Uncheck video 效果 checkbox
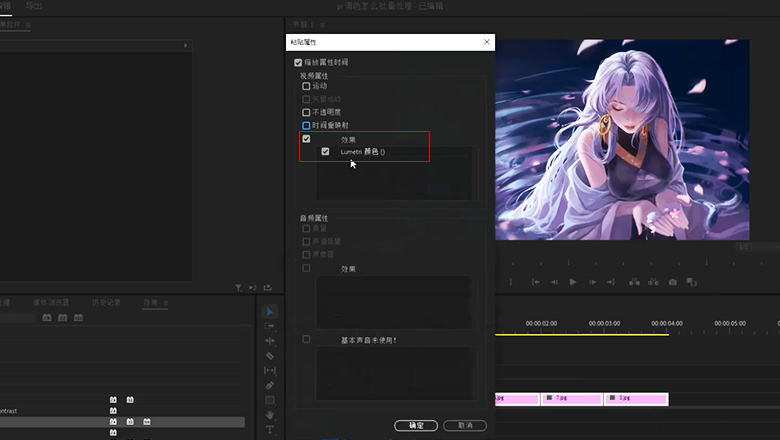 [x=306, y=139]
